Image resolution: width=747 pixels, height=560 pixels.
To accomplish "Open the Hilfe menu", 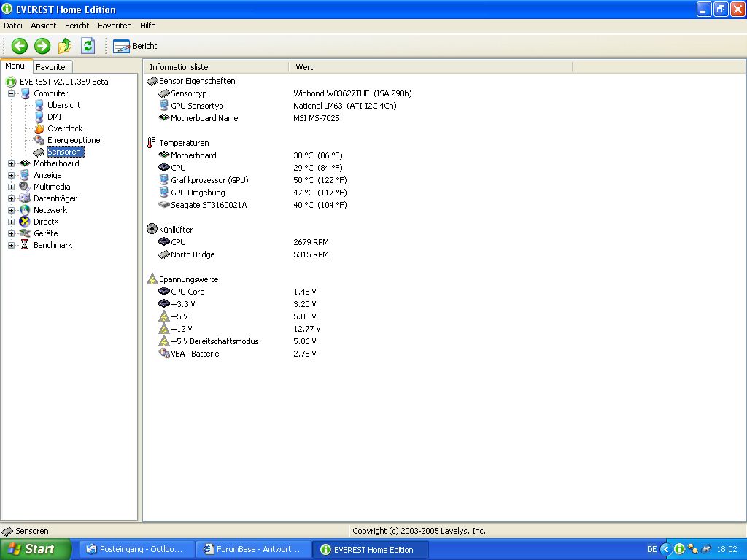I will click(x=147, y=26).
